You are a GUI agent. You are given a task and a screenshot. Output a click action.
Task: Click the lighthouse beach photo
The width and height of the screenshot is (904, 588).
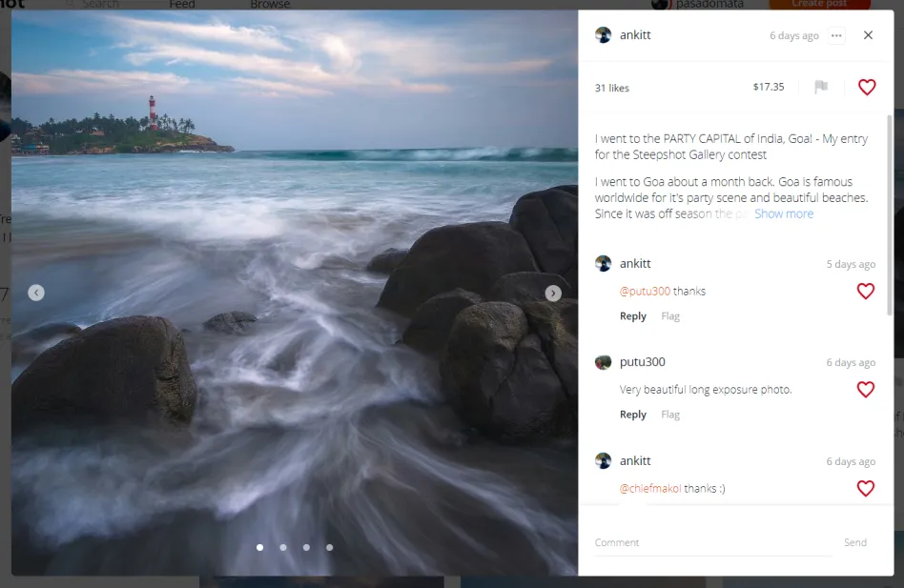(x=295, y=293)
